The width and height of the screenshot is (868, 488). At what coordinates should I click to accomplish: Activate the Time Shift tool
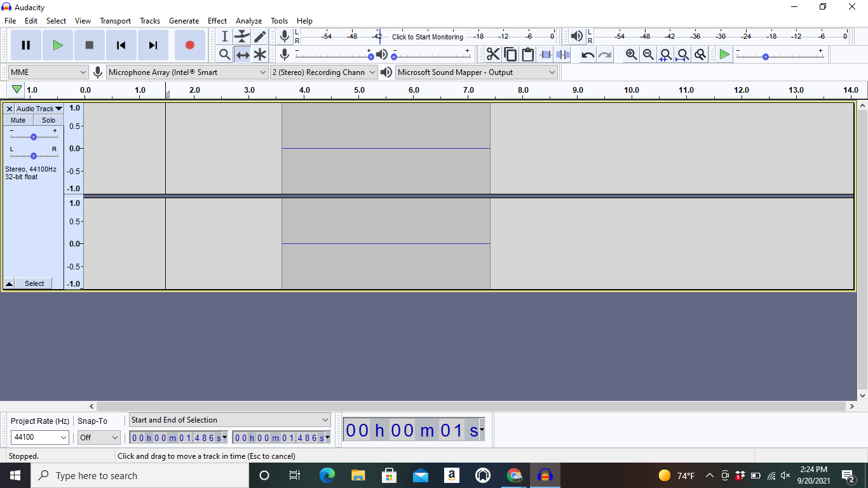click(x=242, y=54)
